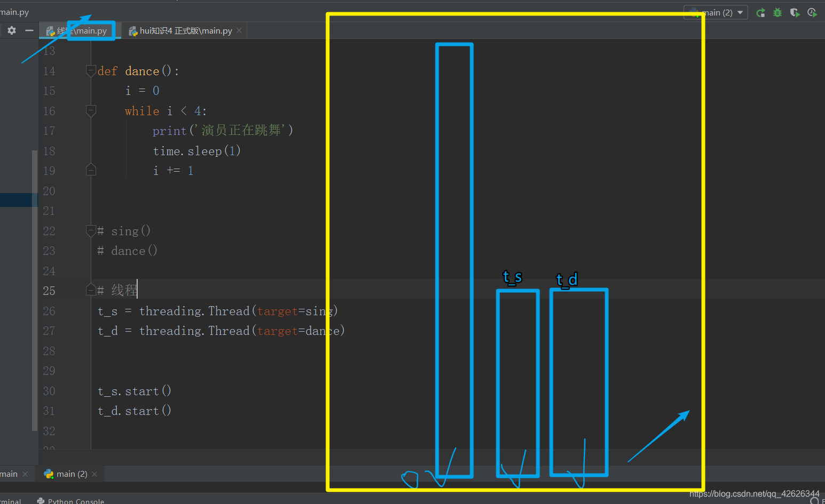Image resolution: width=825 pixels, height=504 pixels.
Task: Select the first main.py editor tab
Action: click(79, 31)
